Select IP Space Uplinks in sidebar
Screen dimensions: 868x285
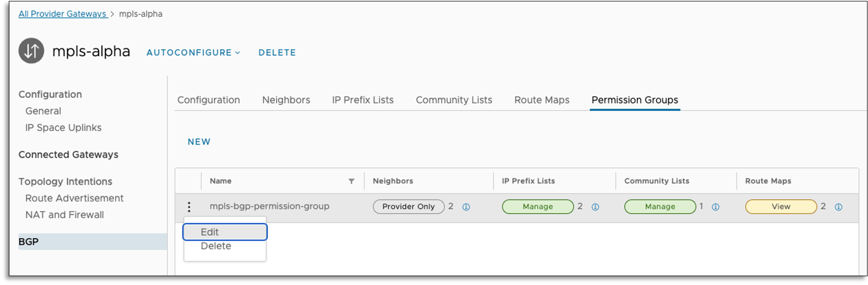point(63,128)
